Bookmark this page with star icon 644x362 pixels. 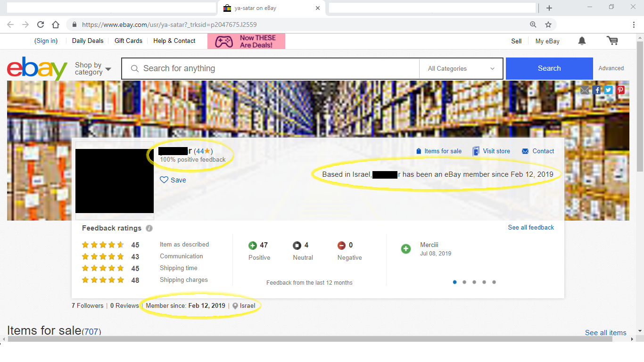point(548,25)
